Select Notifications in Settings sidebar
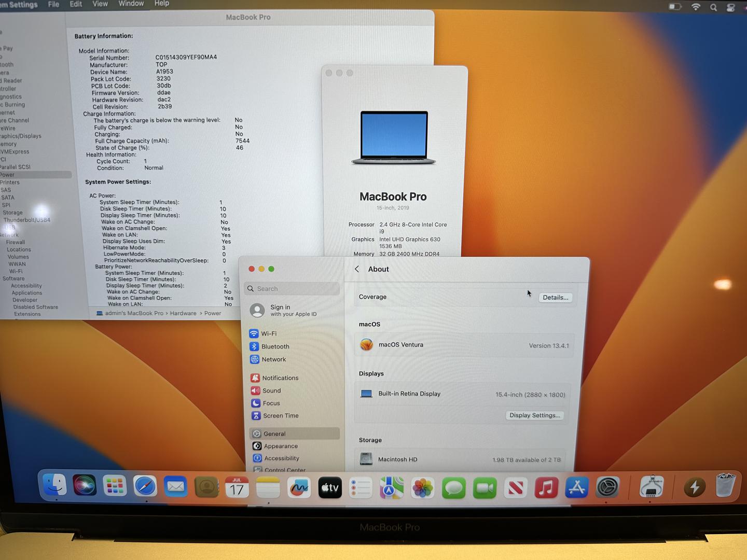Screen dimensions: 747x560 [274, 378]
